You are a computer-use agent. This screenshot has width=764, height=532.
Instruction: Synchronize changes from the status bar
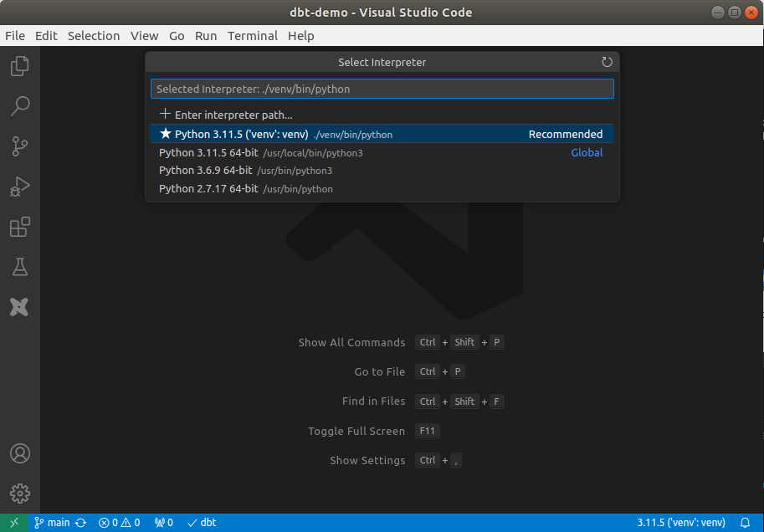81,523
